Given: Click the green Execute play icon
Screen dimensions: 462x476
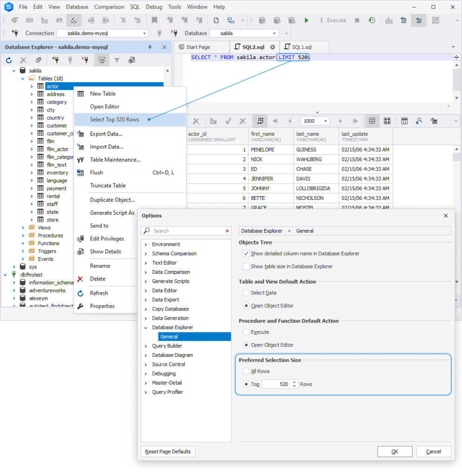Looking at the screenshot, I should [306, 20].
